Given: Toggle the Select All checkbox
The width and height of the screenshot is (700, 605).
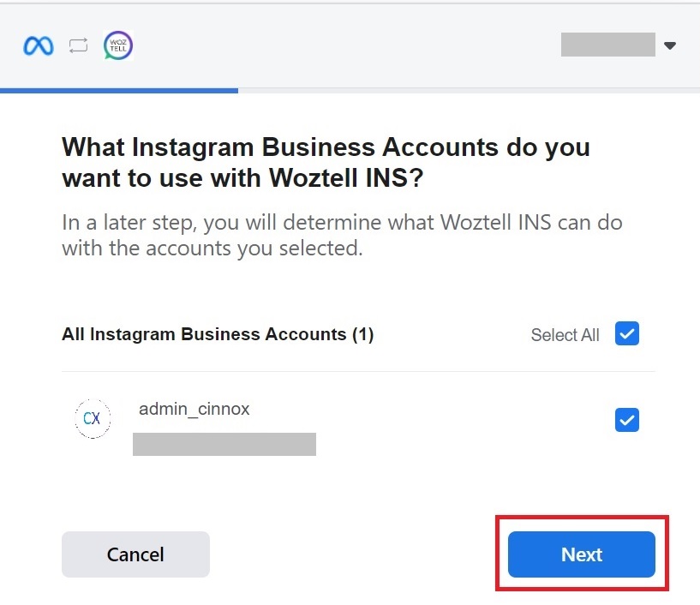Looking at the screenshot, I should [x=627, y=334].
